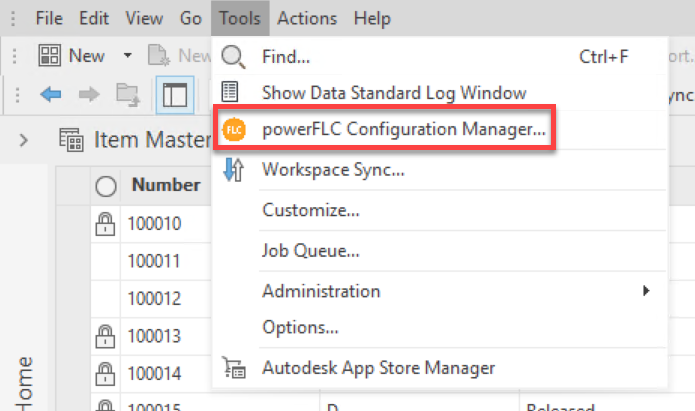Click the Find magnifying glass icon
The width and height of the screenshot is (695, 411).
click(232, 56)
